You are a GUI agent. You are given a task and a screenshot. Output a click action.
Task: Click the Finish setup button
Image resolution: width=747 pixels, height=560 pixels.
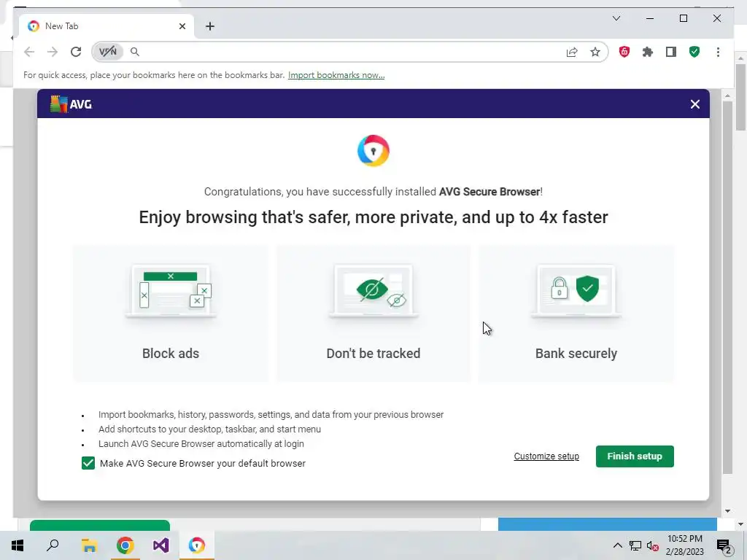point(635,456)
